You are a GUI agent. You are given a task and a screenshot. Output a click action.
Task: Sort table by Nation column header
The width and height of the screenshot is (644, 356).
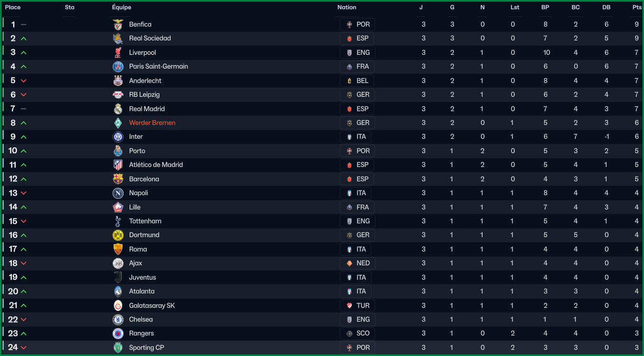347,8
